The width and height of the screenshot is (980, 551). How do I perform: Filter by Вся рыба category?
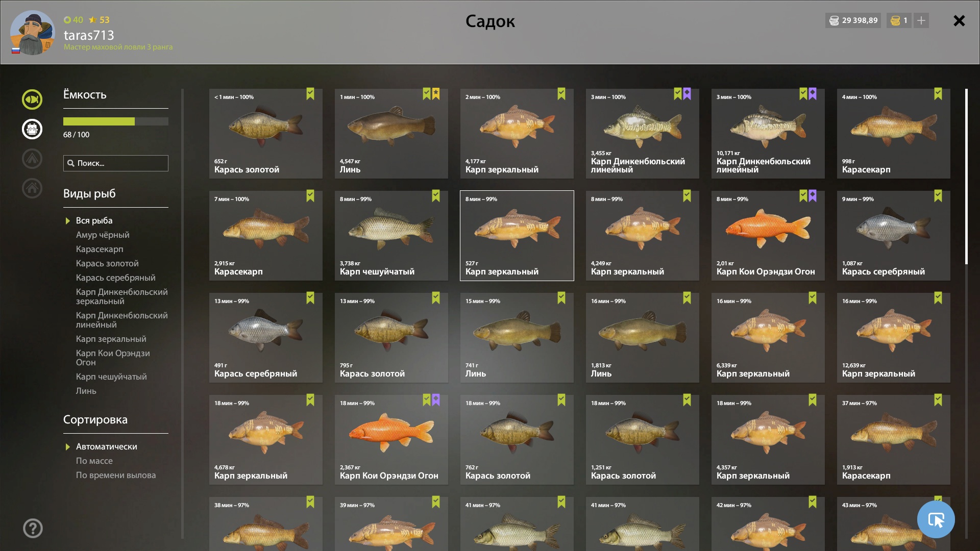(94, 220)
